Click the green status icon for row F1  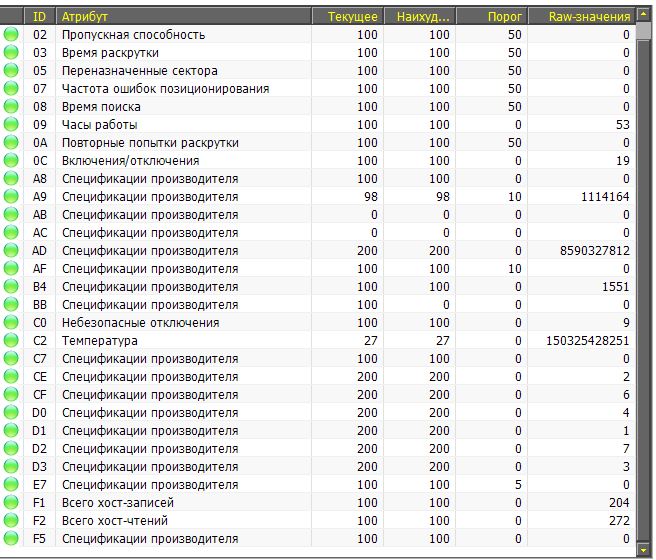tap(11, 502)
